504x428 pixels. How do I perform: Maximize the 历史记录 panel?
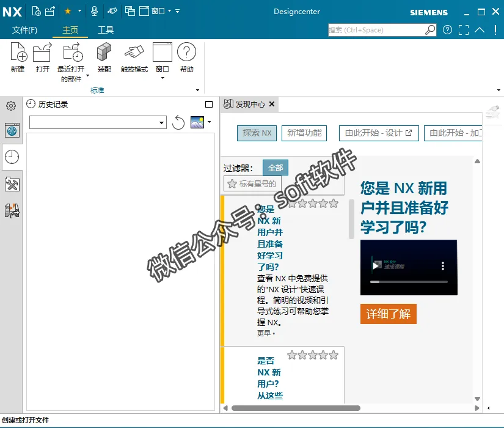tap(209, 105)
